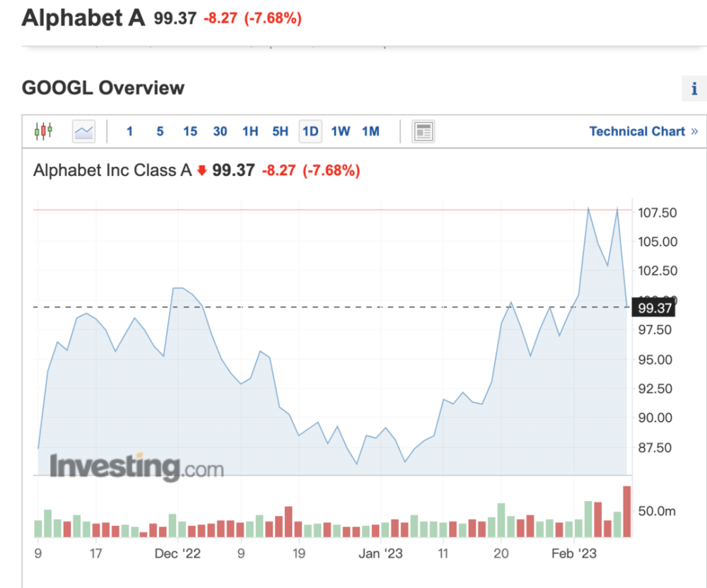Switch chart to 1H interval

point(250,131)
